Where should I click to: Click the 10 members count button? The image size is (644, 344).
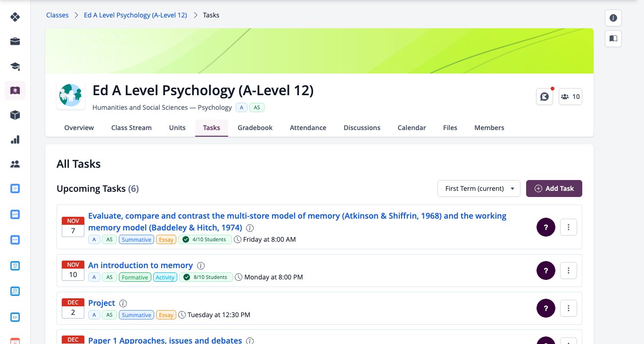pyautogui.click(x=570, y=97)
